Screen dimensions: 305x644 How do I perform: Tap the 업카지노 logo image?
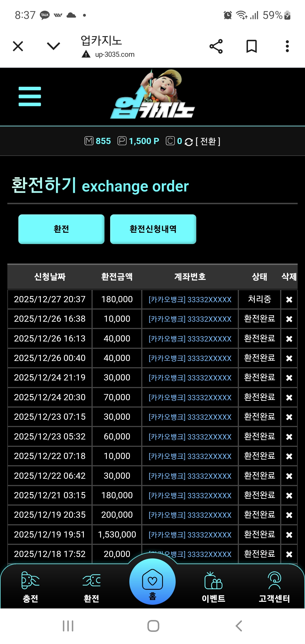click(152, 96)
